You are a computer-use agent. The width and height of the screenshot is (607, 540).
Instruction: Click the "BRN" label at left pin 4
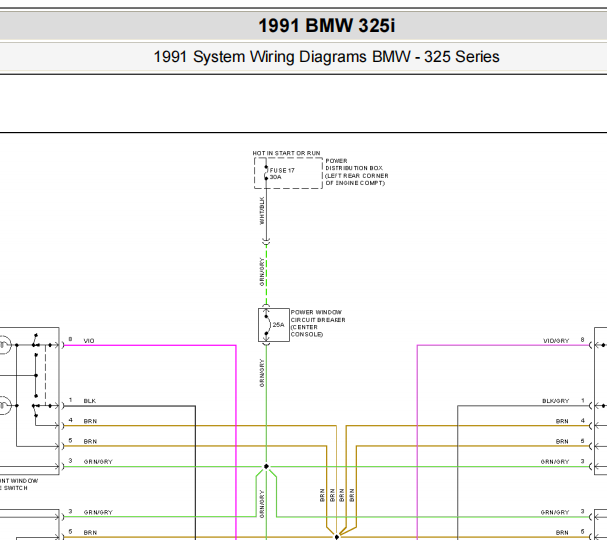pos(90,421)
